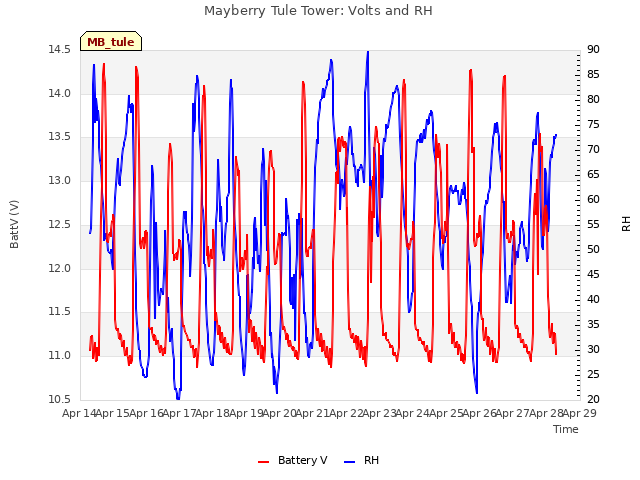This screenshot has width=640, height=480.
Task: Click the 11.0 left axis tick label
Action: click(x=60, y=356)
